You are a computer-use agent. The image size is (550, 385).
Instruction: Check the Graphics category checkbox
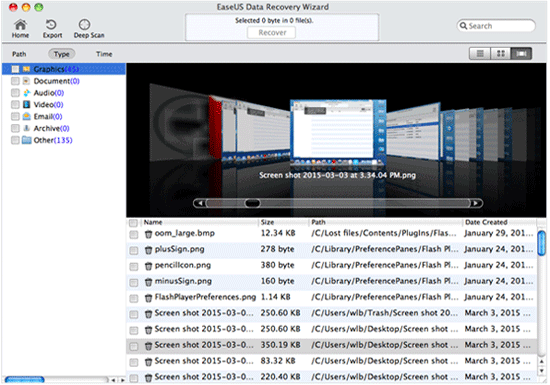15,69
